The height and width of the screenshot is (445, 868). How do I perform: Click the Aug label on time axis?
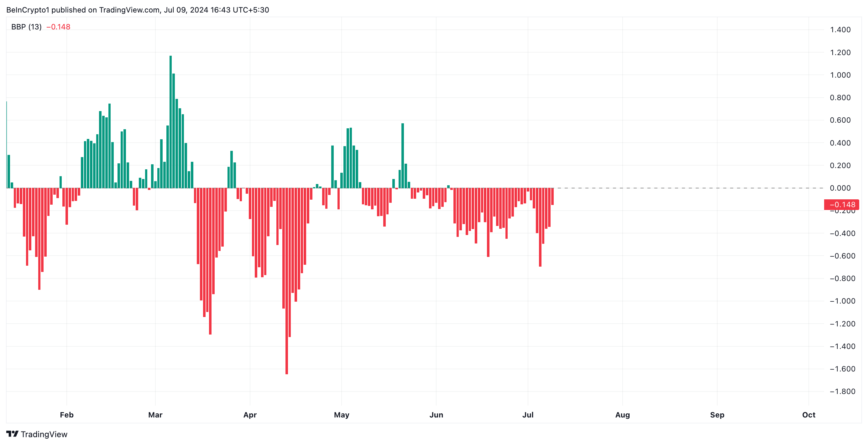(x=622, y=415)
